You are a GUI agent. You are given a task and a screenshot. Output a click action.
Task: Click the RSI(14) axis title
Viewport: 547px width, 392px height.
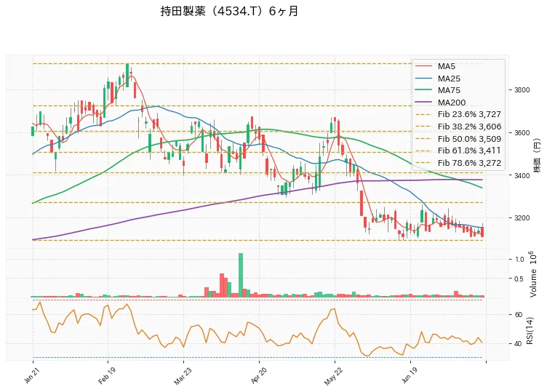[x=530, y=331]
